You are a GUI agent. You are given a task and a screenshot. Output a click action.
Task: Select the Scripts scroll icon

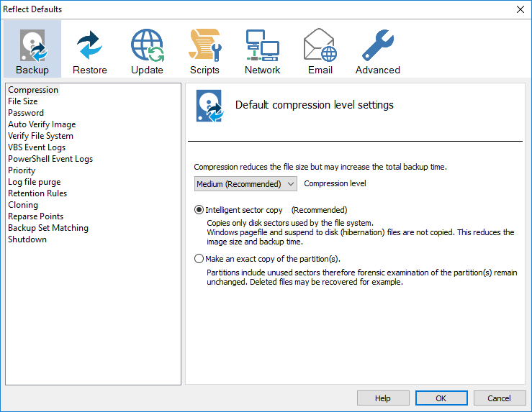(204, 46)
